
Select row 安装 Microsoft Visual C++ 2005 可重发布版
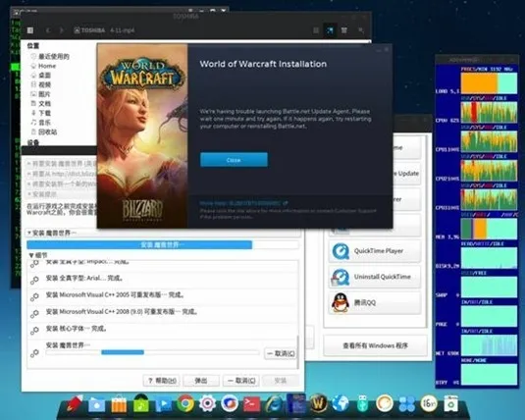162,295
